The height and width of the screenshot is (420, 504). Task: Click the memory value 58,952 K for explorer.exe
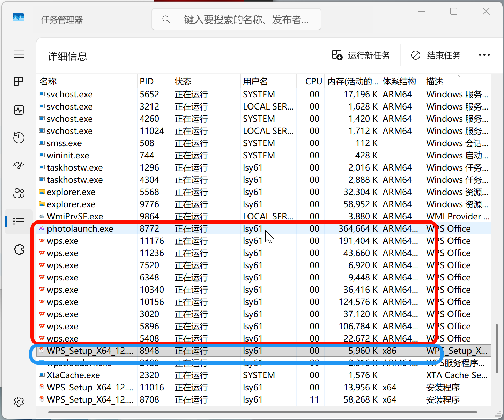[361, 204]
